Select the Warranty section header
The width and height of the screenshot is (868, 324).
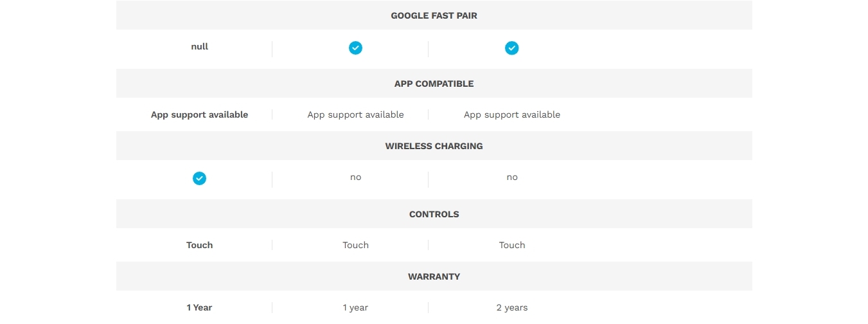[434, 276]
